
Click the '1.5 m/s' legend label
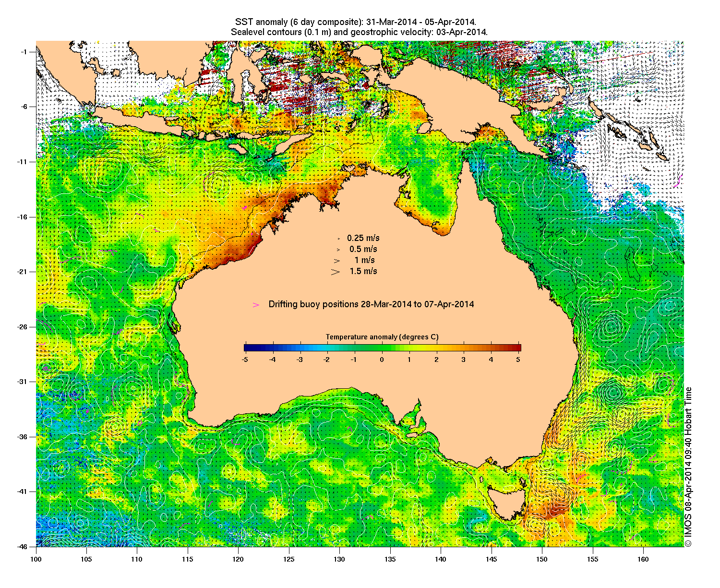coord(363,271)
